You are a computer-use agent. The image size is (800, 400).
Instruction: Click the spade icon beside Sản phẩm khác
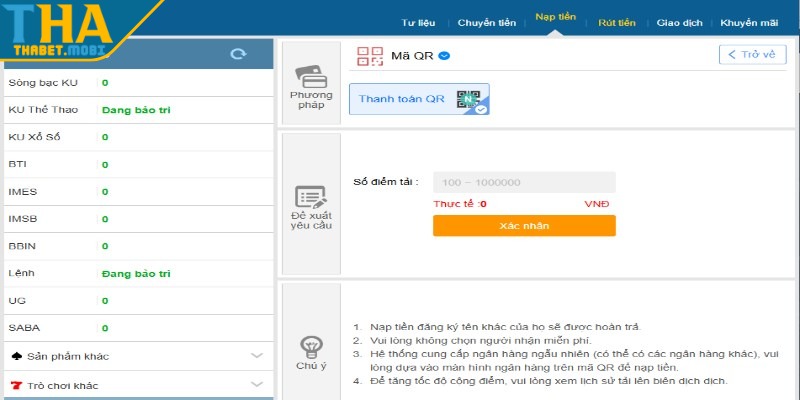[x=16, y=356]
